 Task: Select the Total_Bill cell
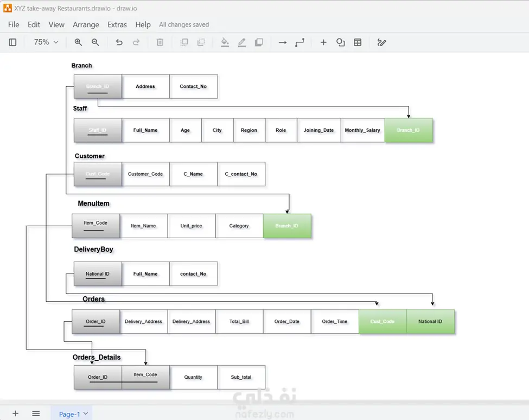coord(239,321)
